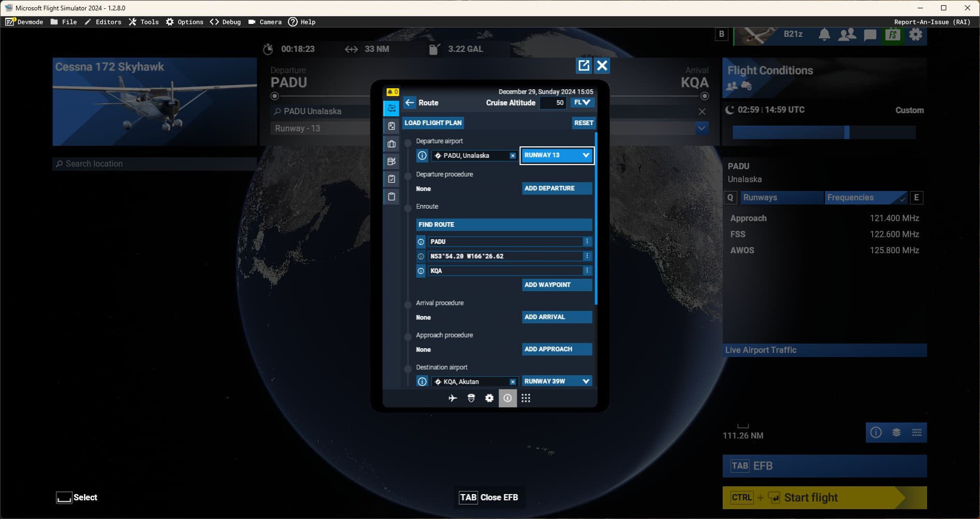
Task: Click ADD ARRIVAL button
Action: coord(557,317)
